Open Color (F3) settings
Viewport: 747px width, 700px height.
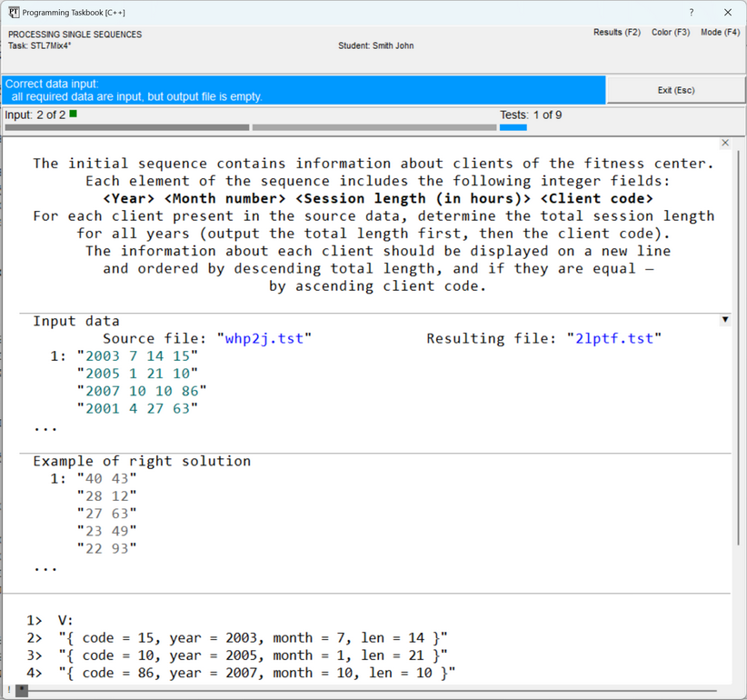tap(670, 33)
